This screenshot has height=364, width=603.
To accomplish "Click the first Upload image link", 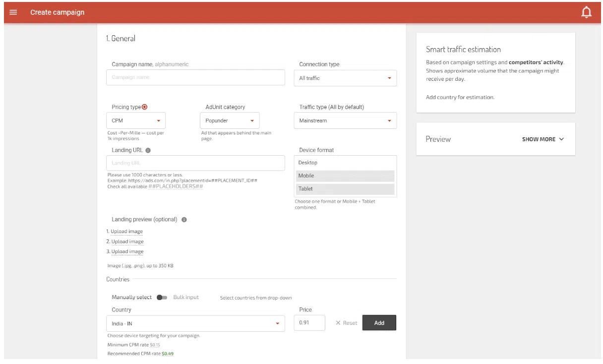I will (x=127, y=232).
